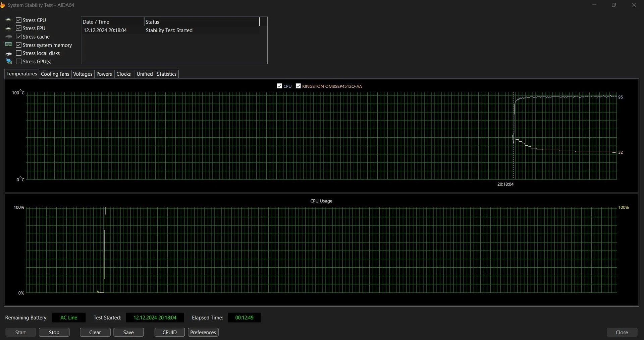
Task: Enable Stress local disks checkbox
Action: pyautogui.click(x=19, y=53)
